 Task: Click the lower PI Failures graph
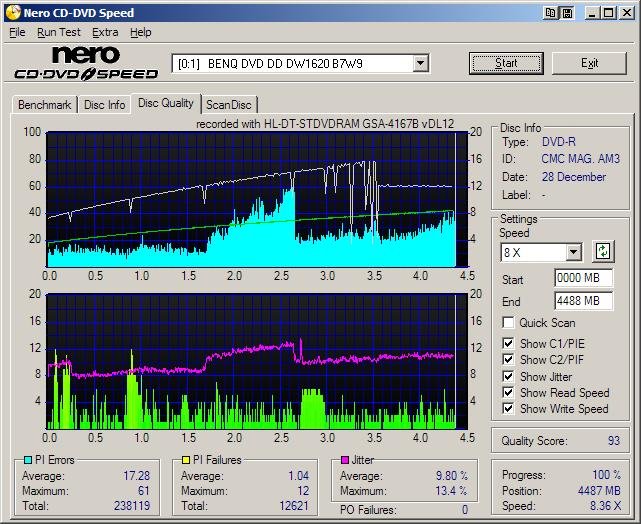point(257,361)
